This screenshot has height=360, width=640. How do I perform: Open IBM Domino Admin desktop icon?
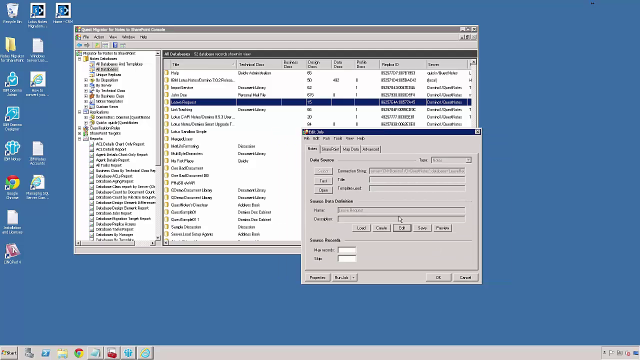[x=12, y=84]
